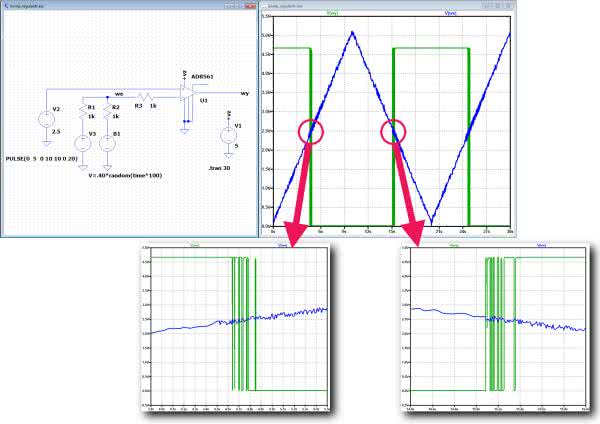Image resolution: width=600 pixels, height=424 pixels.
Task: Click the right red circle on waveform
Action: coord(394,131)
